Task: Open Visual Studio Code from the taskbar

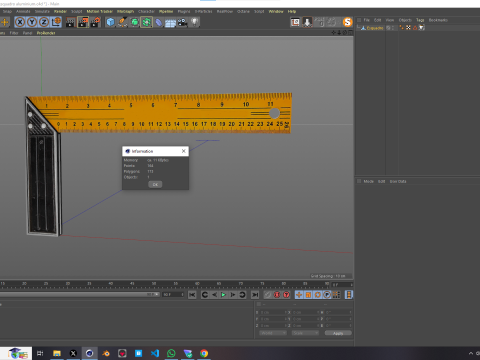Action: [x=155, y=353]
